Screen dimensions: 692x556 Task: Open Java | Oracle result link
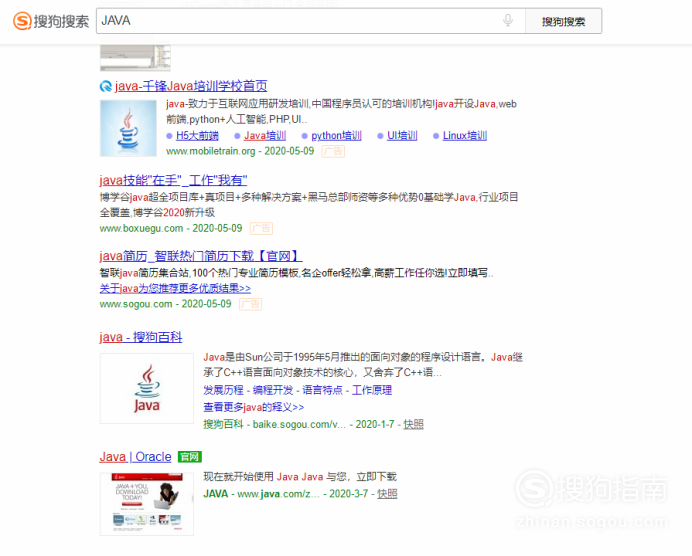pyautogui.click(x=135, y=457)
